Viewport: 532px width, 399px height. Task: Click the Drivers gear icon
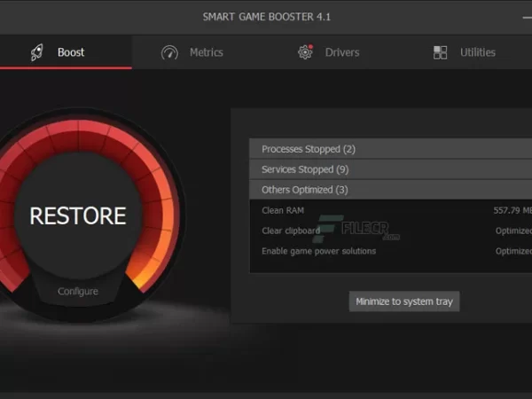(305, 52)
